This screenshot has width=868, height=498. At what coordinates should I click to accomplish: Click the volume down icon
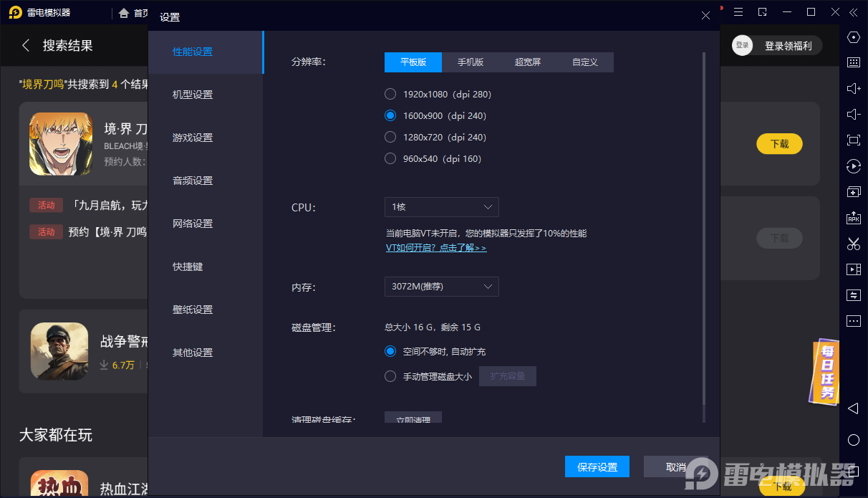pyautogui.click(x=853, y=114)
